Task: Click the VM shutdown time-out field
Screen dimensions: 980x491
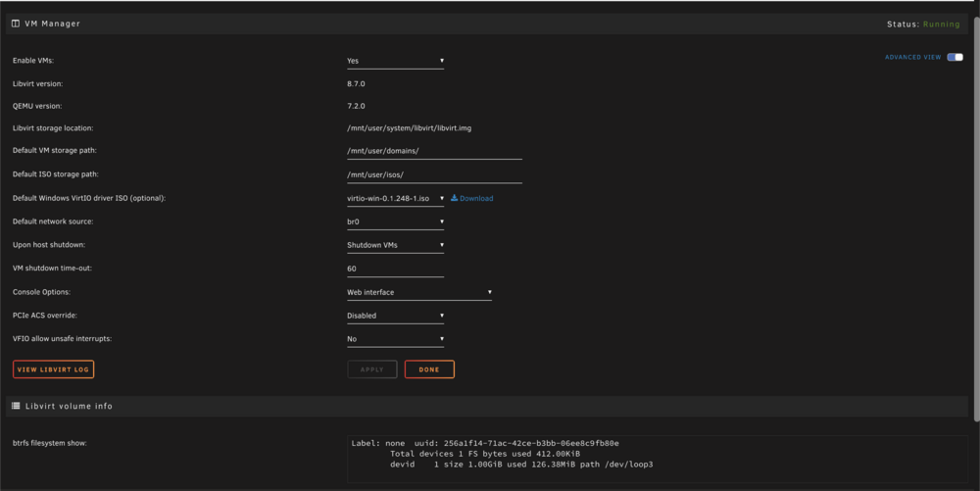Action: pyautogui.click(x=396, y=270)
